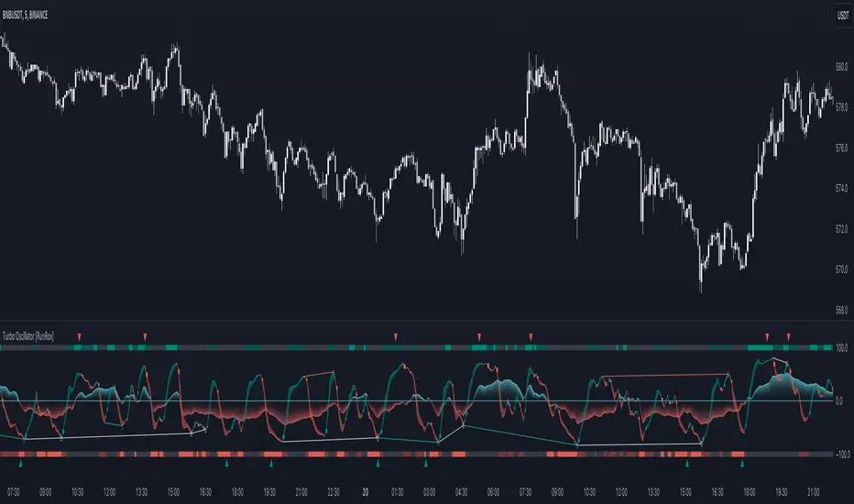
Task: Click the 576.0 price scale label
Action: pyautogui.click(x=841, y=148)
